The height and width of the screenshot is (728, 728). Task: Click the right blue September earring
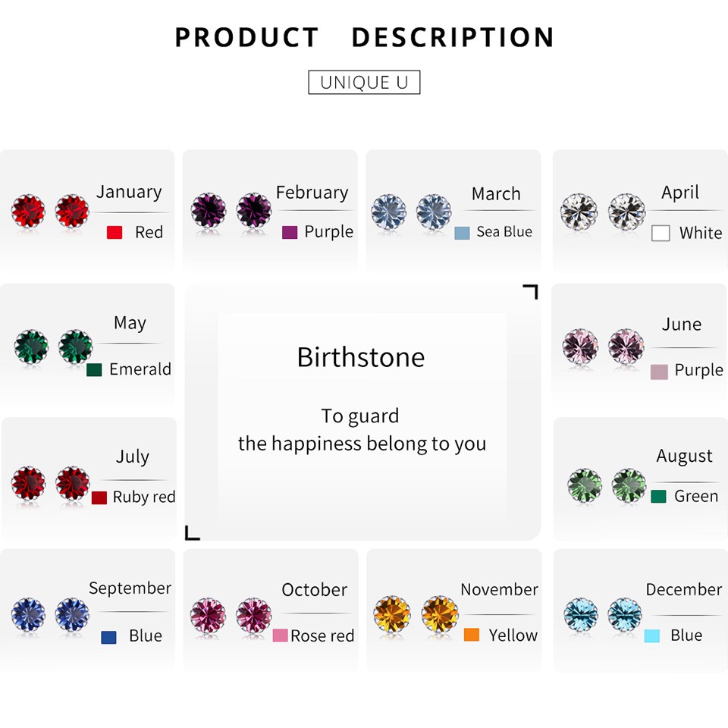coord(72,615)
